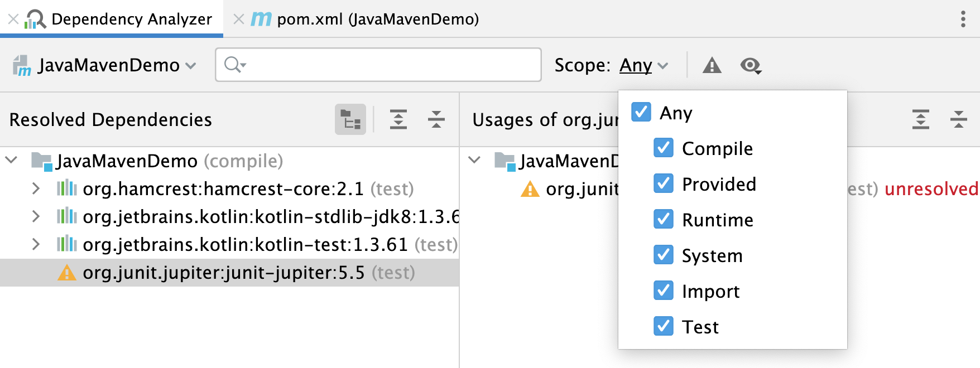Collapse the JavaMavenDemo (compile) root node
980x368 pixels.
click(11, 161)
